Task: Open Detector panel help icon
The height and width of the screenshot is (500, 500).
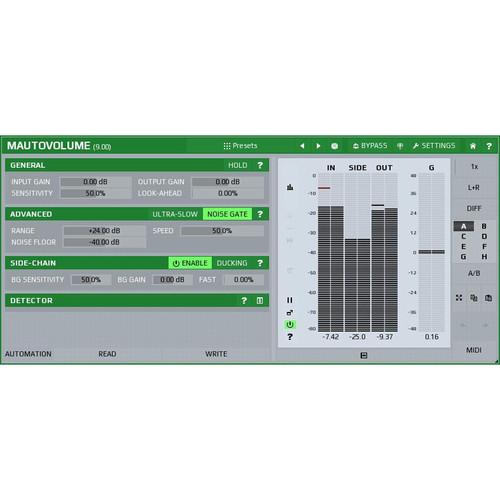Action: click(x=244, y=301)
